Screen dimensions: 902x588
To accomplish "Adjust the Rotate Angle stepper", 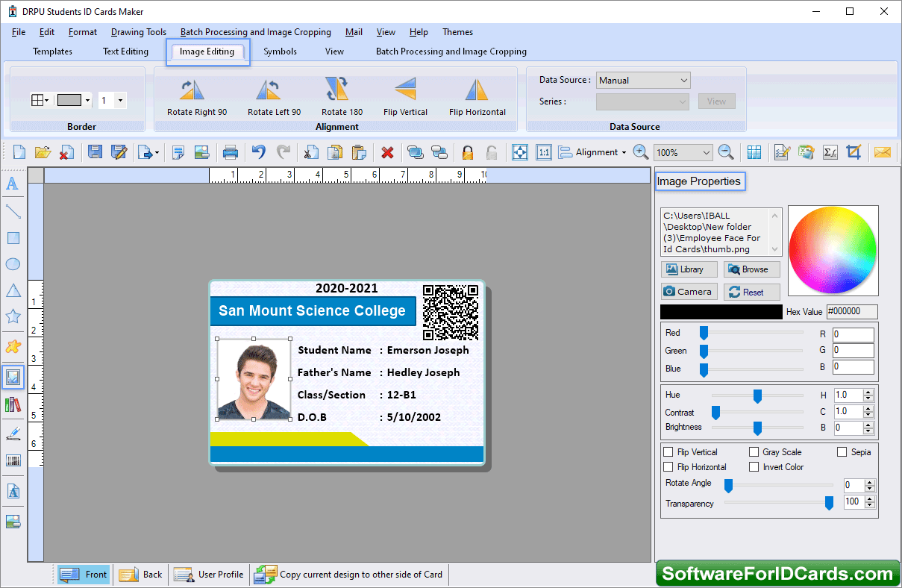I will (868, 486).
